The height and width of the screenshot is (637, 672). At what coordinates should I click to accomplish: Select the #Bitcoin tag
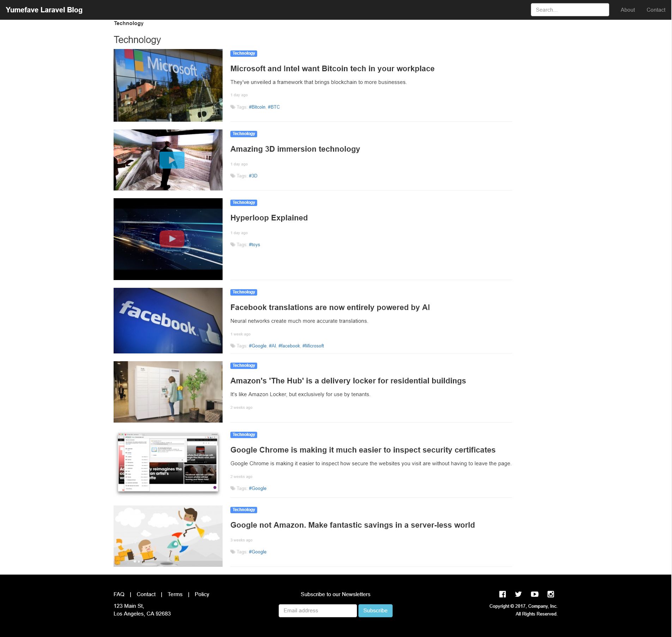[x=257, y=107]
